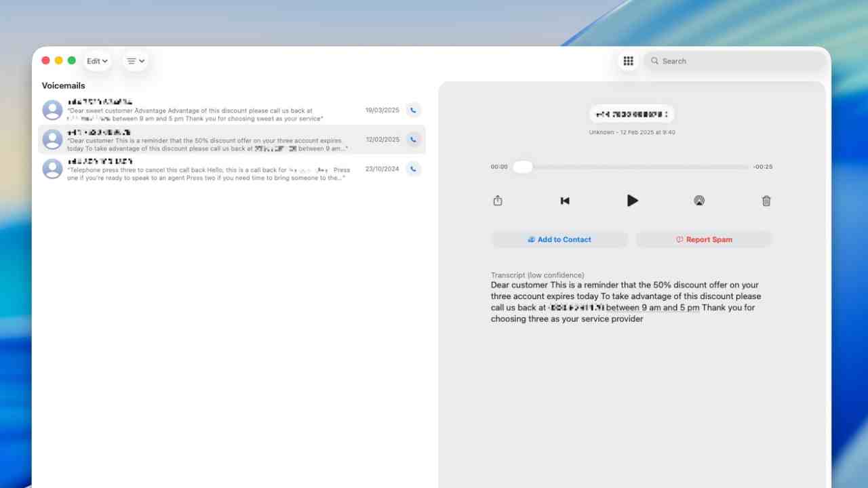Expand the Edit dropdown
This screenshot has height=488, width=868.
pyautogui.click(x=97, y=61)
